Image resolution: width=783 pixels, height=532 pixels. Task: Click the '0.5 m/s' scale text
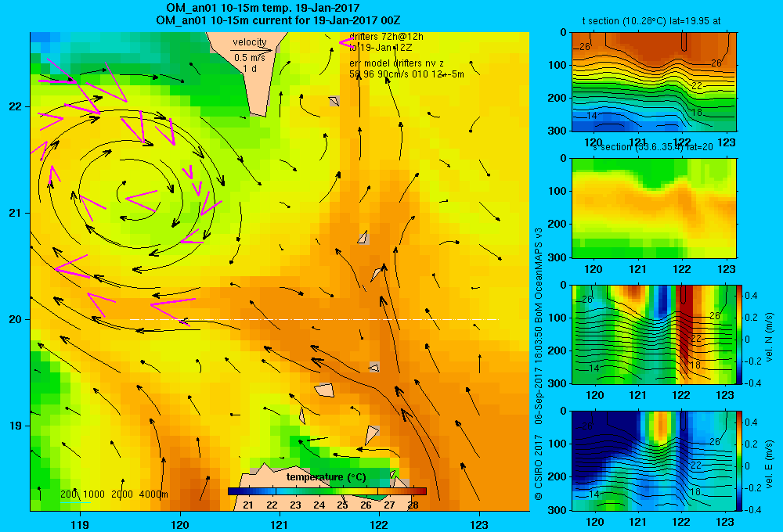click(x=250, y=58)
